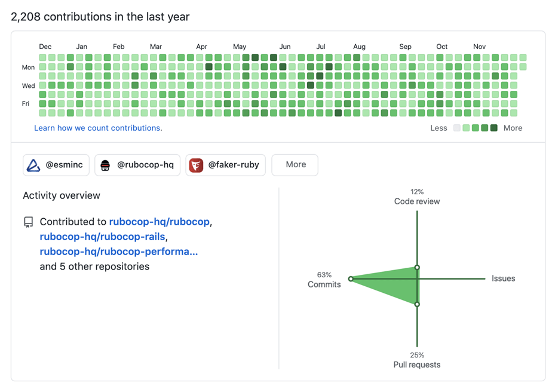The height and width of the screenshot is (392, 555).
Task: Click the lightest gray legend swatch
Action: (457, 128)
